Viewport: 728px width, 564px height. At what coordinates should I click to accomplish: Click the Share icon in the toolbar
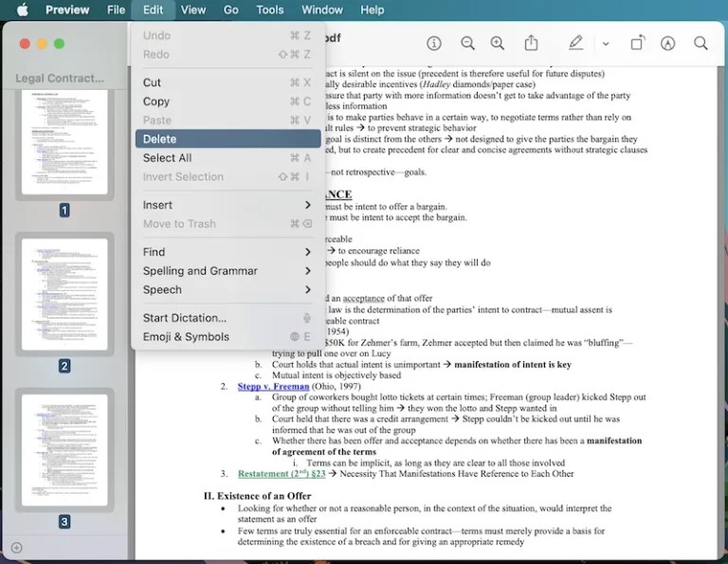(531, 44)
